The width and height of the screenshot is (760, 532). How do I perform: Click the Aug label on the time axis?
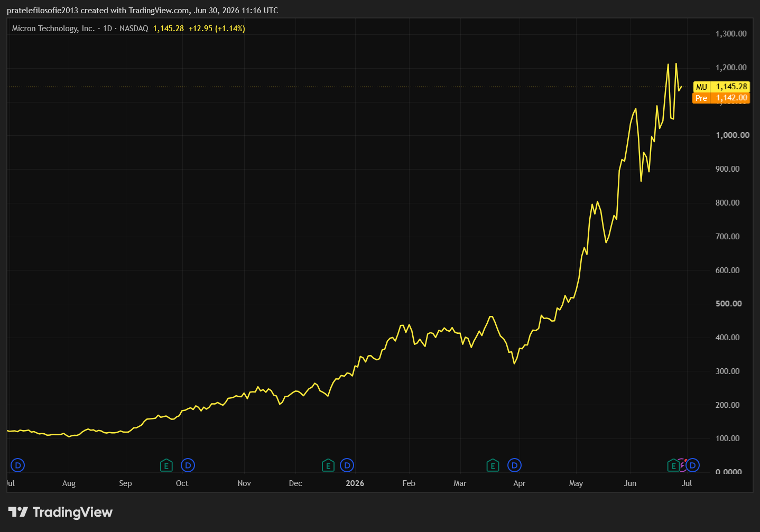pyautogui.click(x=69, y=483)
